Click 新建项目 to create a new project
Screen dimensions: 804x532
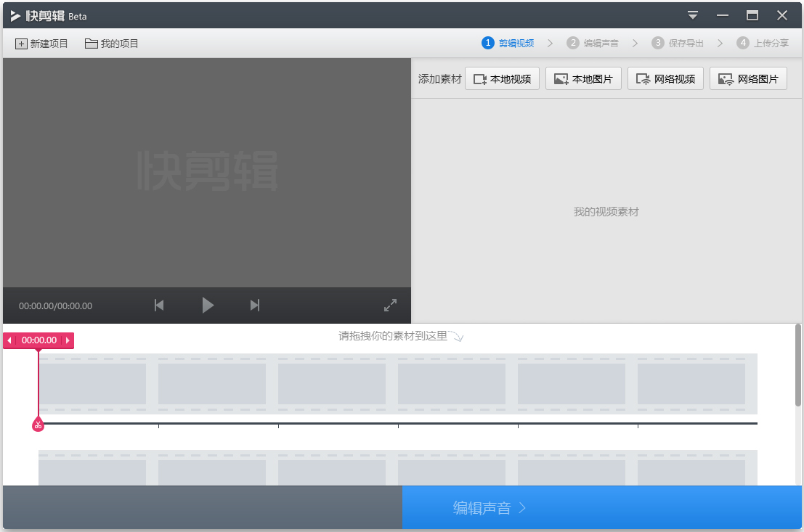coord(41,44)
